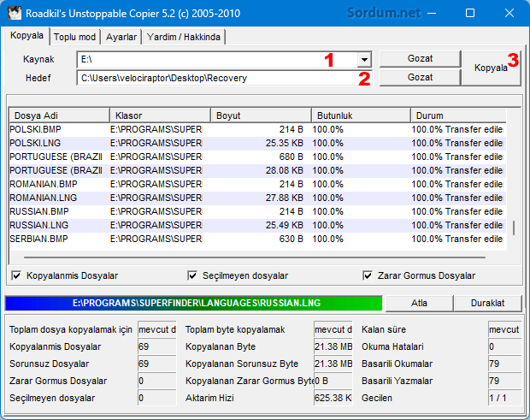Click the 28.08 KB size cell
Screen dimensions: 530x420
point(285,170)
